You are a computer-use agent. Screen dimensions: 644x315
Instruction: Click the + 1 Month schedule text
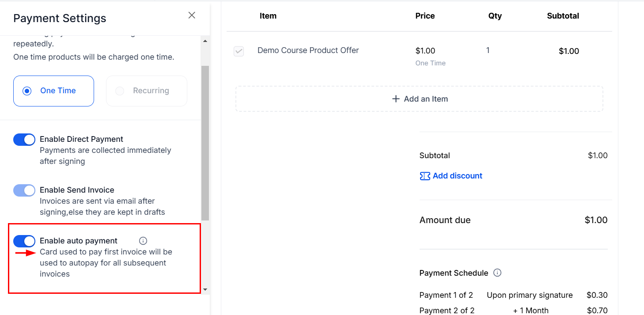[531, 311]
